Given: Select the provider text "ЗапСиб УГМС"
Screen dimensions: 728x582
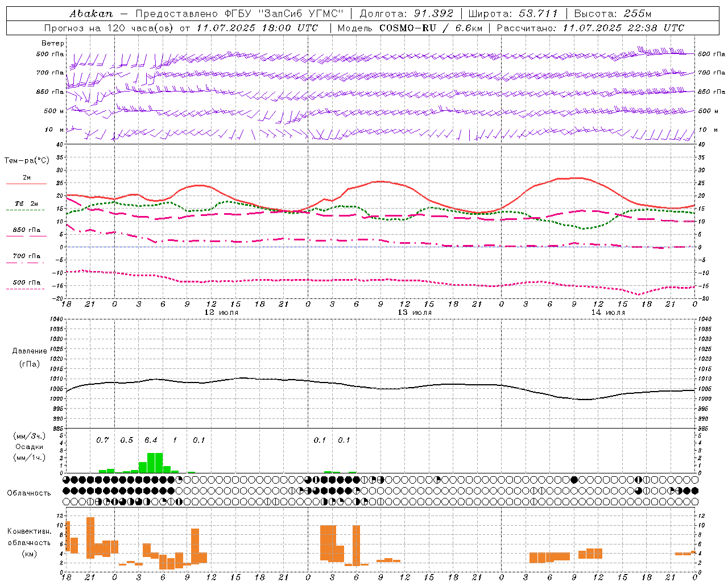Looking at the screenshot, I should [x=301, y=14].
